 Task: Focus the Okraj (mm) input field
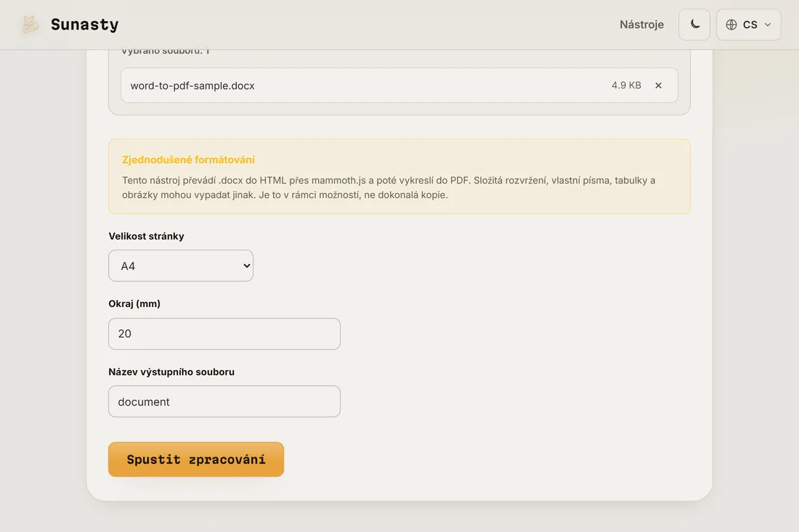pos(224,334)
